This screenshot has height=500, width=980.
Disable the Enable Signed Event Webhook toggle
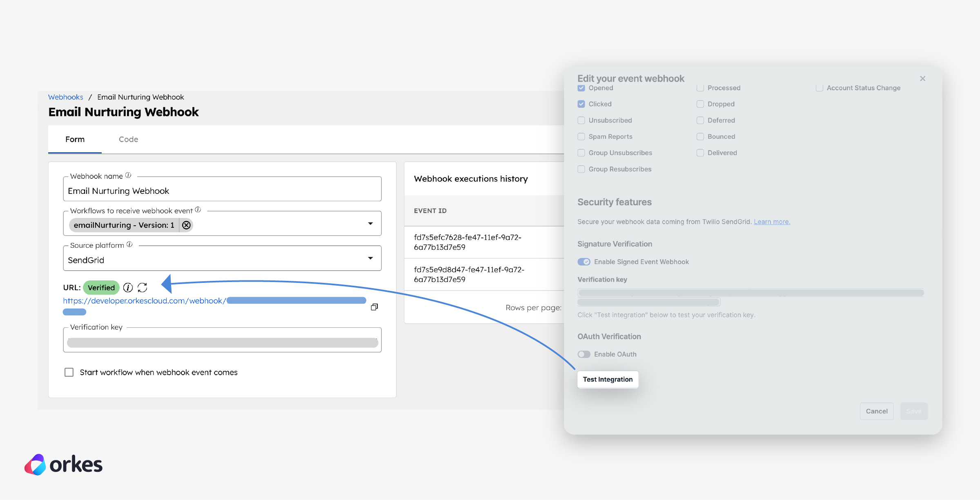pyautogui.click(x=584, y=262)
